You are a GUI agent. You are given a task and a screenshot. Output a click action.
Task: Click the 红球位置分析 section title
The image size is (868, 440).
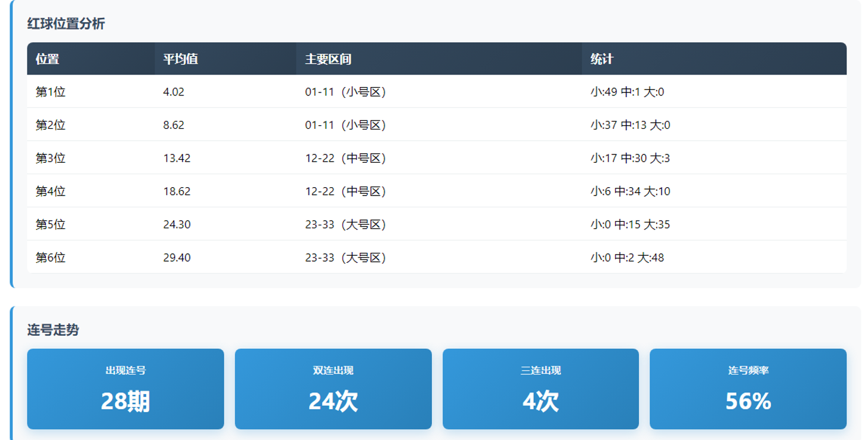66,24
